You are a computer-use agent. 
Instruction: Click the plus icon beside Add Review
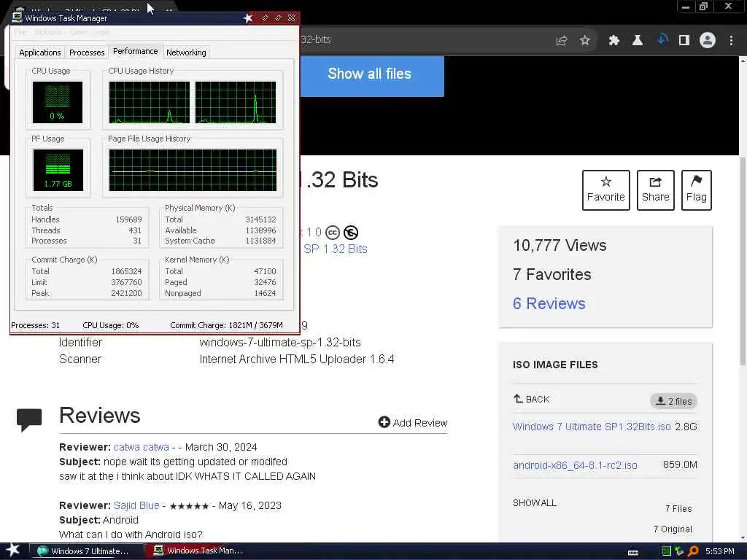[384, 422]
